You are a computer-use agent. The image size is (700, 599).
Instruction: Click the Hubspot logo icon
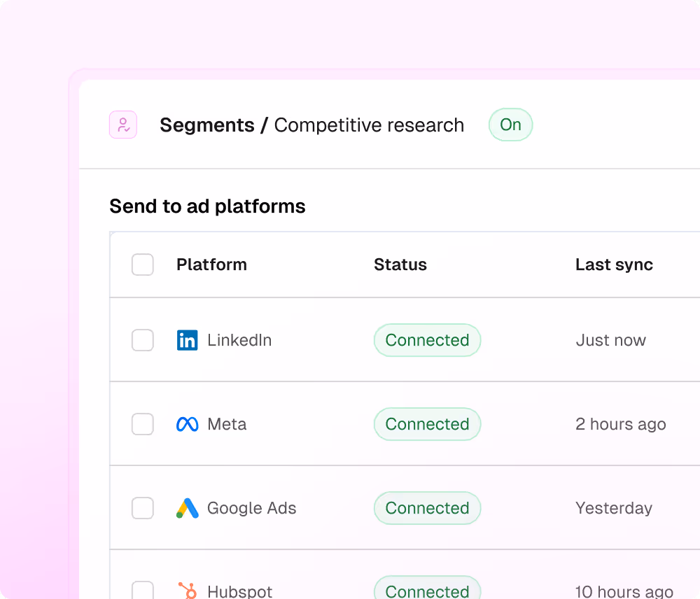pos(188,590)
